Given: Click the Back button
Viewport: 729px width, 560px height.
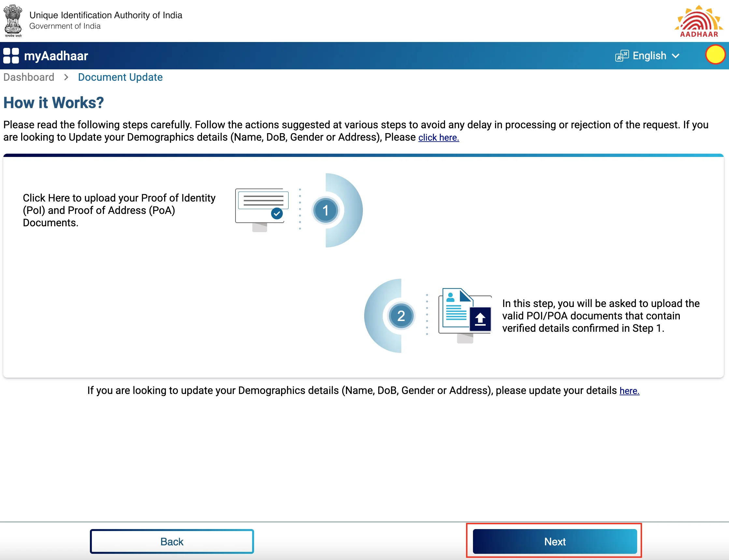Looking at the screenshot, I should tap(172, 541).
